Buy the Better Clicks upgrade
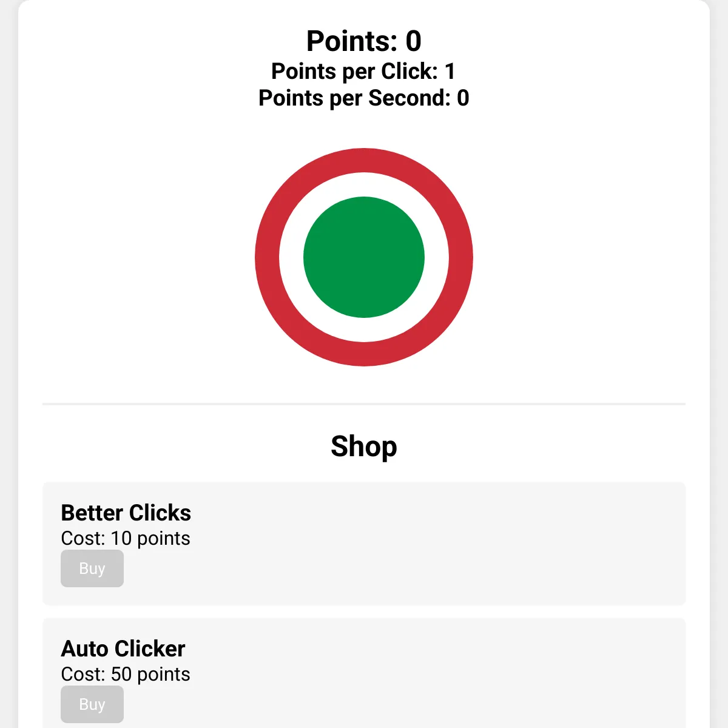Viewport: 728px width, 728px height. coord(92,568)
